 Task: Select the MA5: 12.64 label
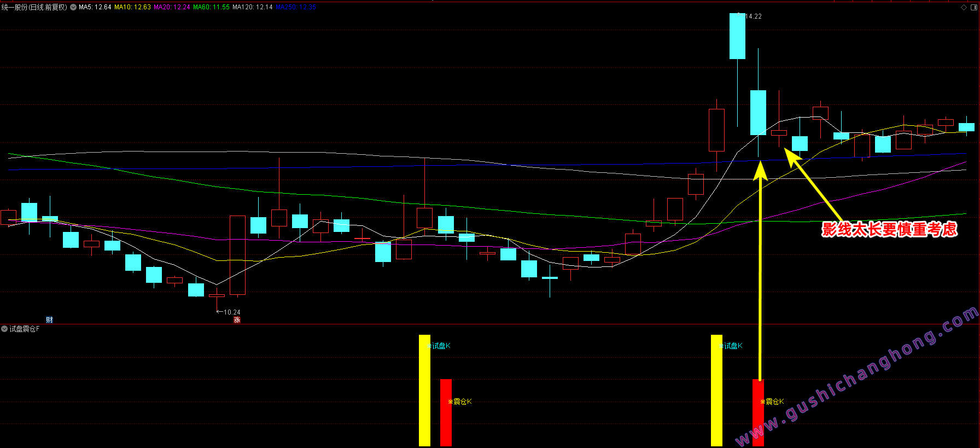[95, 7]
